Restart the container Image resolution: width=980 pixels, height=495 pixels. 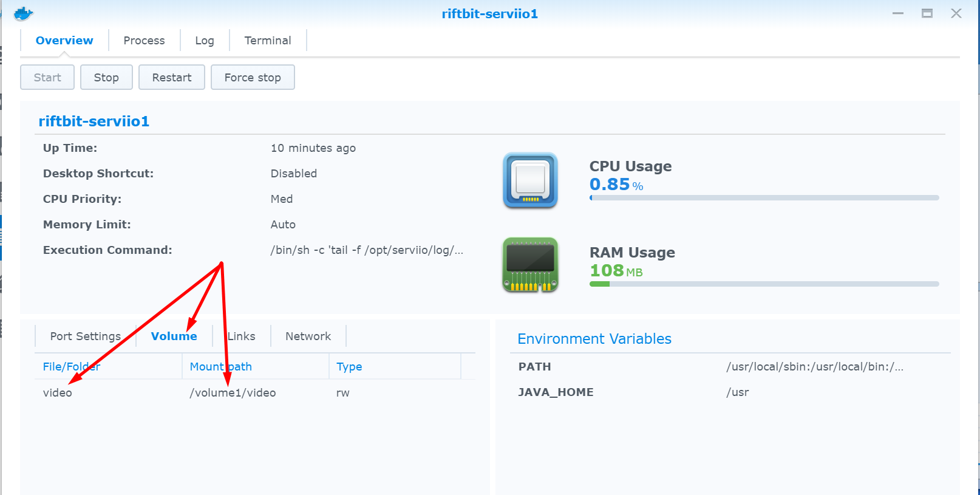[172, 78]
